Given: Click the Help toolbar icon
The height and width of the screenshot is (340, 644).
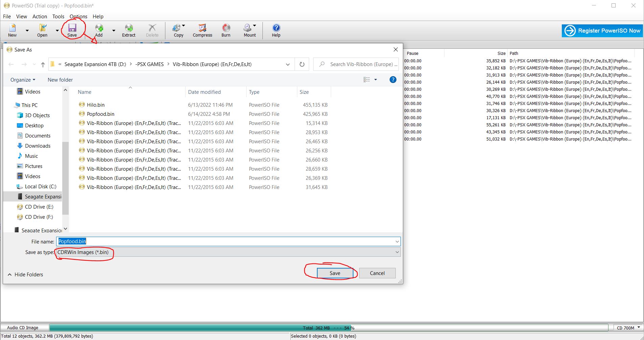Looking at the screenshot, I should (x=276, y=30).
